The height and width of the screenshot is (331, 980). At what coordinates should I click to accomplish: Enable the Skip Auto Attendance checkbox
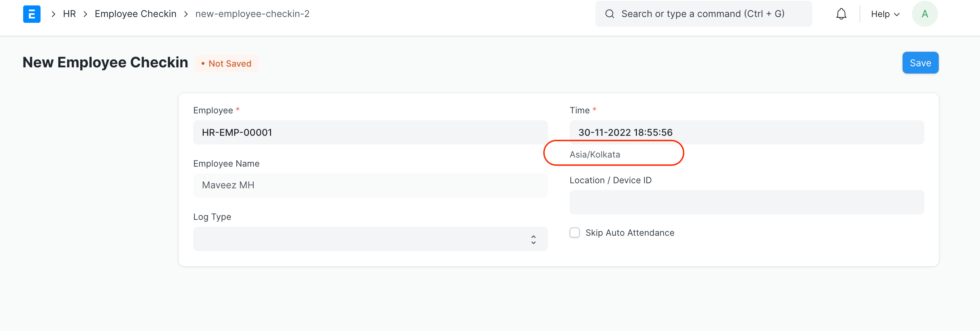(x=574, y=233)
